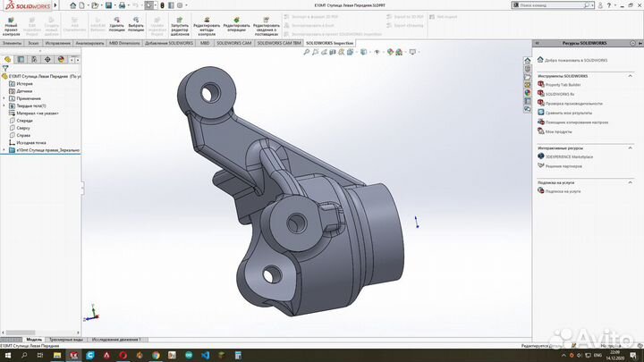The width and height of the screenshot is (644, 362).
Task: Expand the Примечания tree node
Action: pos(4,98)
